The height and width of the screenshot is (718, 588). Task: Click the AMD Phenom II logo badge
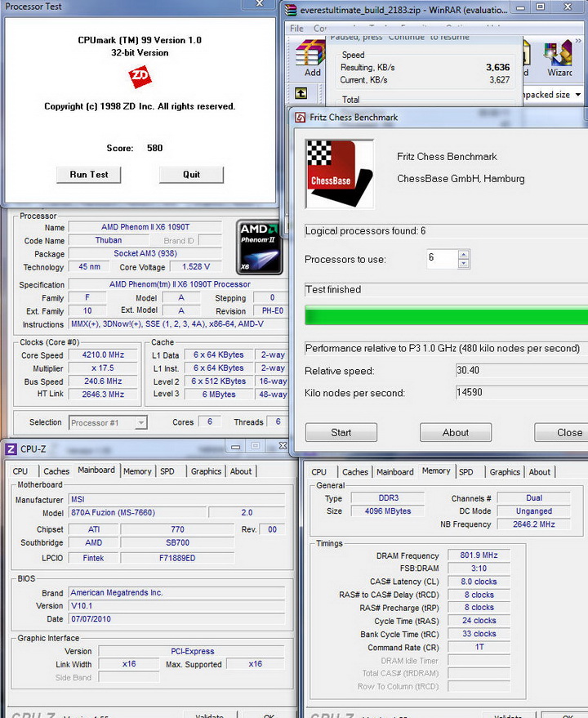click(x=259, y=248)
